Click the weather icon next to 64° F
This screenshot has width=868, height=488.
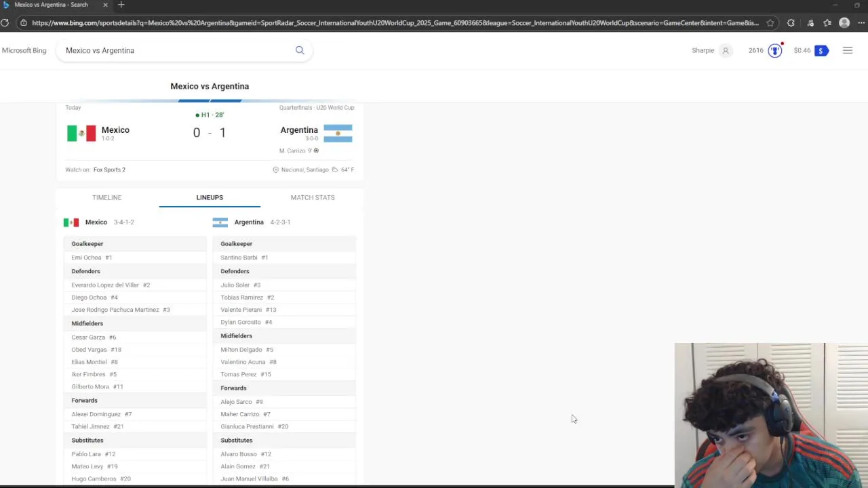pos(335,169)
